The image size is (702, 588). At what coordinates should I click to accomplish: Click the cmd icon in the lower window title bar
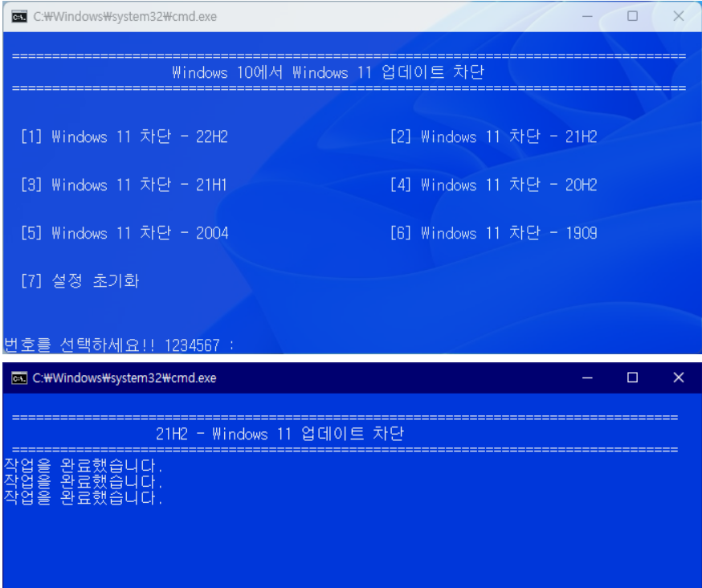pos(19,378)
